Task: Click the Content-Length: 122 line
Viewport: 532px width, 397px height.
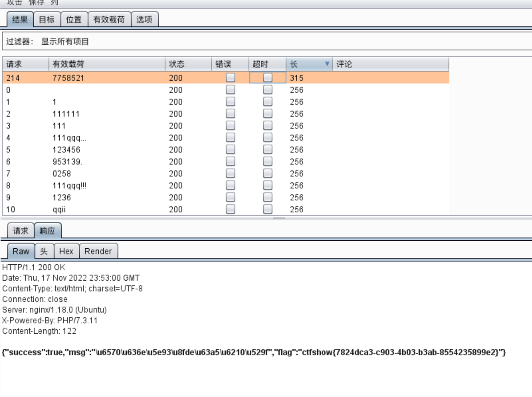Action: [39, 331]
